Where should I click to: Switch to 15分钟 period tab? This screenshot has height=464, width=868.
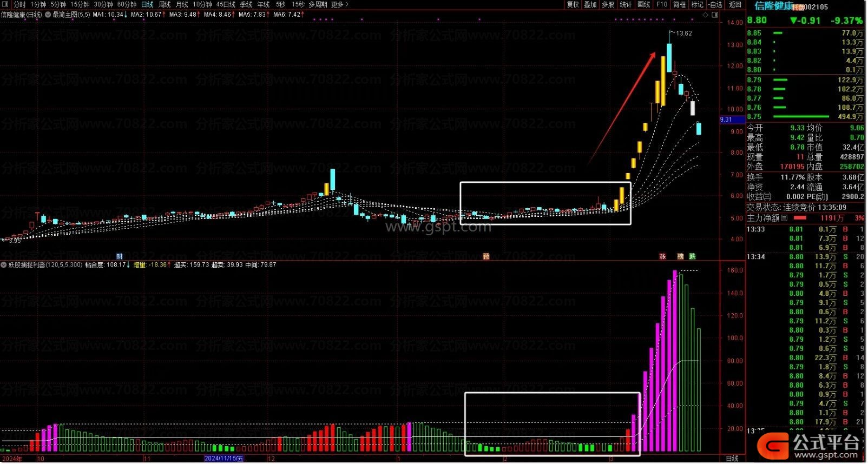[x=80, y=4]
